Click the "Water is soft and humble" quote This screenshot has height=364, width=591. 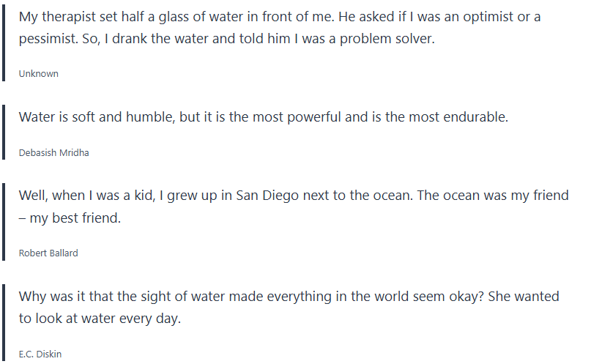click(x=262, y=117)
